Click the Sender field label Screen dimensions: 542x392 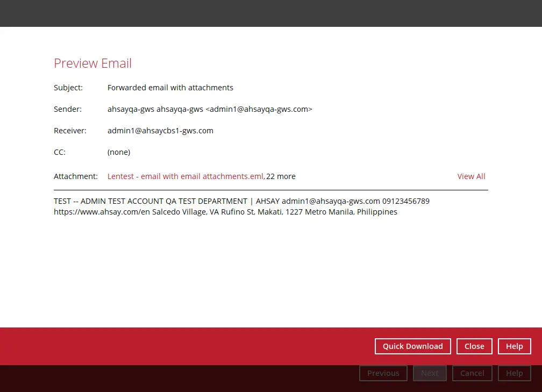(x=68, y=109)
